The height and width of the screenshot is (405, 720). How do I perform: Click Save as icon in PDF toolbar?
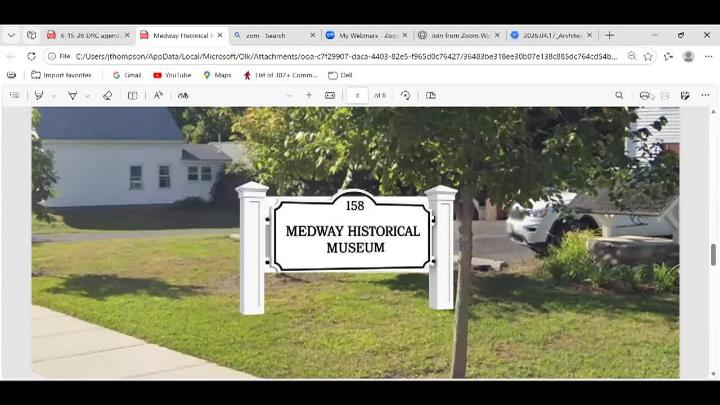tap(685, 96)
